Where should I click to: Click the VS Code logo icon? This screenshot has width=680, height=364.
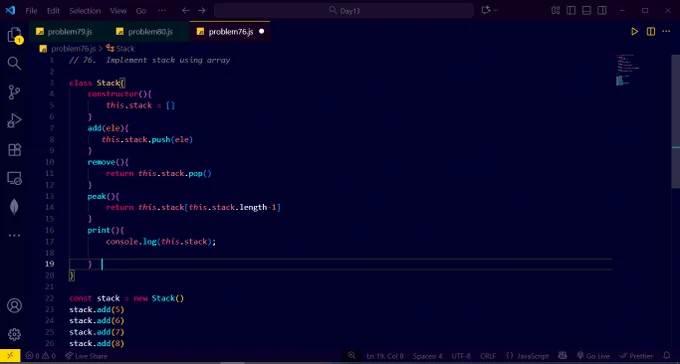[x=10, y=10]
